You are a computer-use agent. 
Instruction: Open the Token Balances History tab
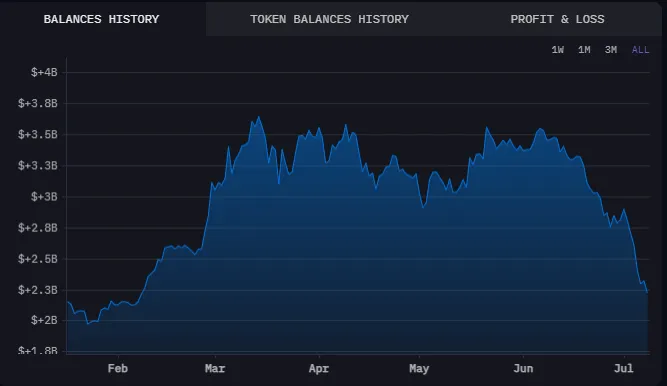tap(329, 19)
